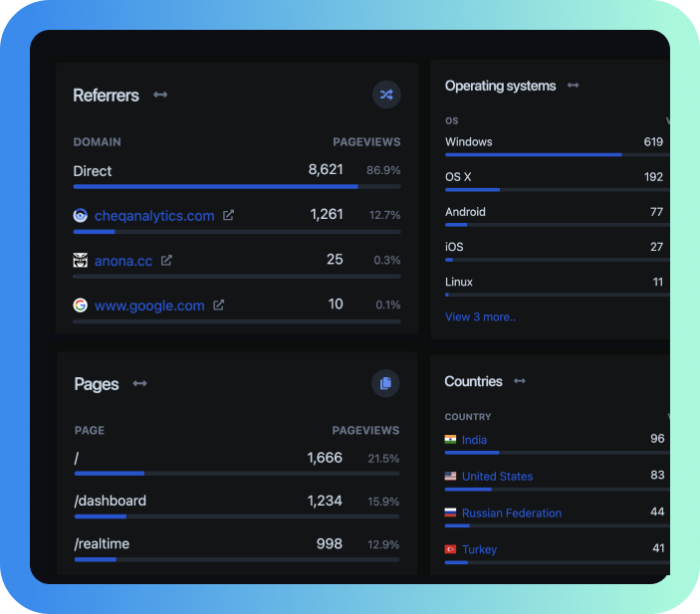This screenshot has width=700, height=614.
Task: Click the Turkey flag icon
Action: (450, 549)
